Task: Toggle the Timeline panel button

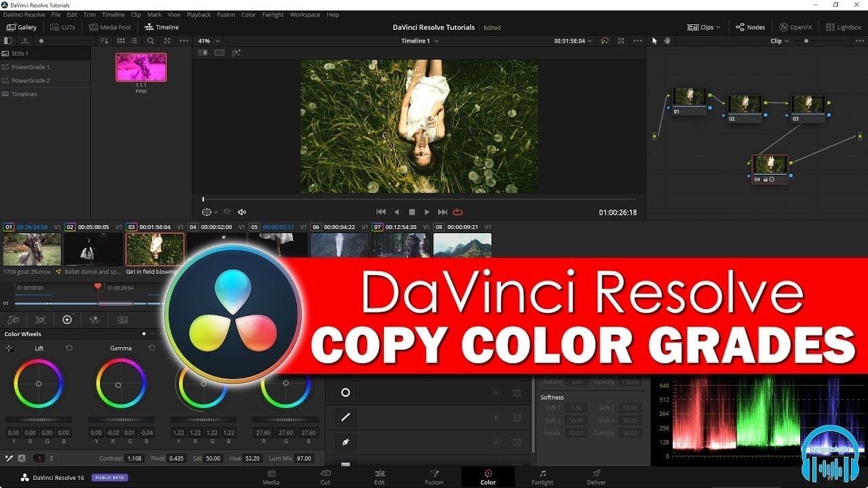Action: (x=161, y=27)
